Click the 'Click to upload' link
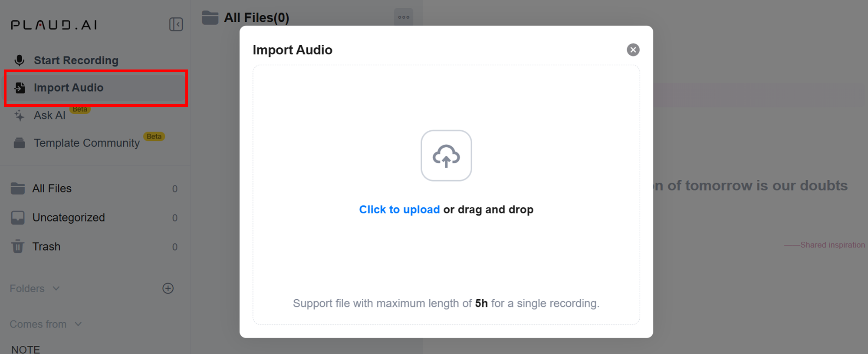This screenshot has height=354, width=868. coord(399,210)
